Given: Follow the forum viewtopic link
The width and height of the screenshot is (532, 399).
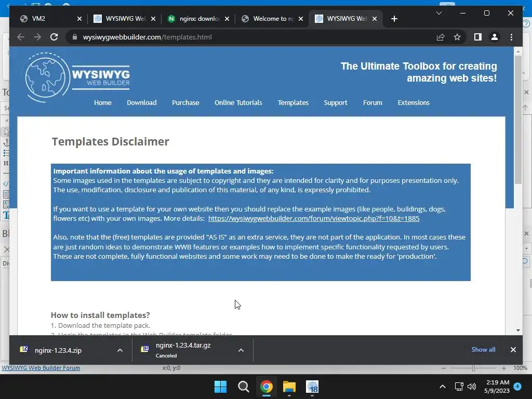Looking at the screenshot, I should tap(314, 219).
